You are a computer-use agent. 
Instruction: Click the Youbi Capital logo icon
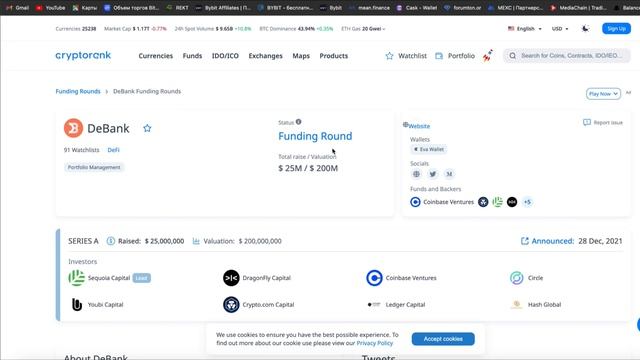pyautogui.click(x=77, y=304)
